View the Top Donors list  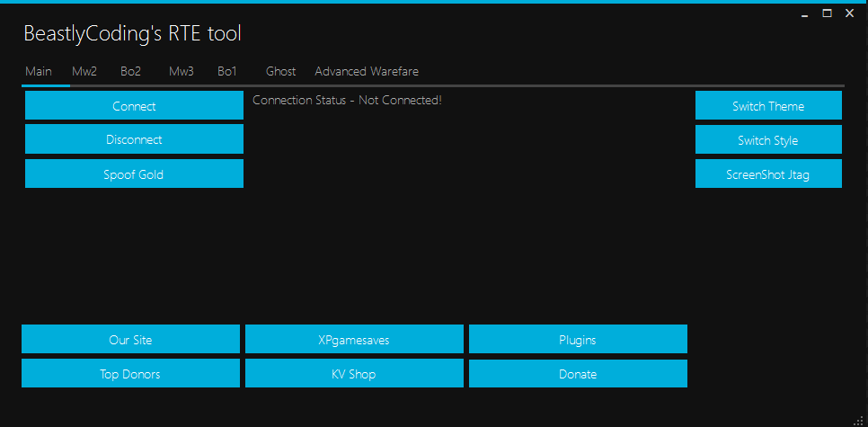[x=130, y=374]
